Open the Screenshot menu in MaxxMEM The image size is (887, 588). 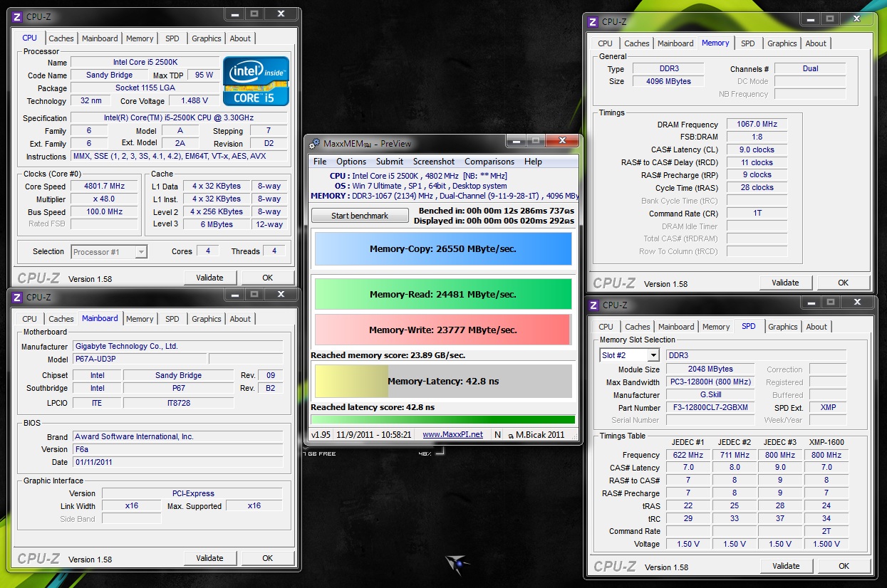(434, 162)
